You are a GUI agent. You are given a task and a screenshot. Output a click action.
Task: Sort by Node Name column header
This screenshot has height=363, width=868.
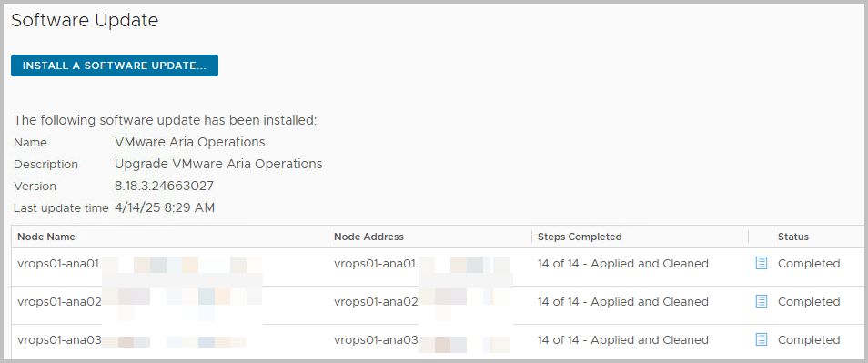pos(46,237)
